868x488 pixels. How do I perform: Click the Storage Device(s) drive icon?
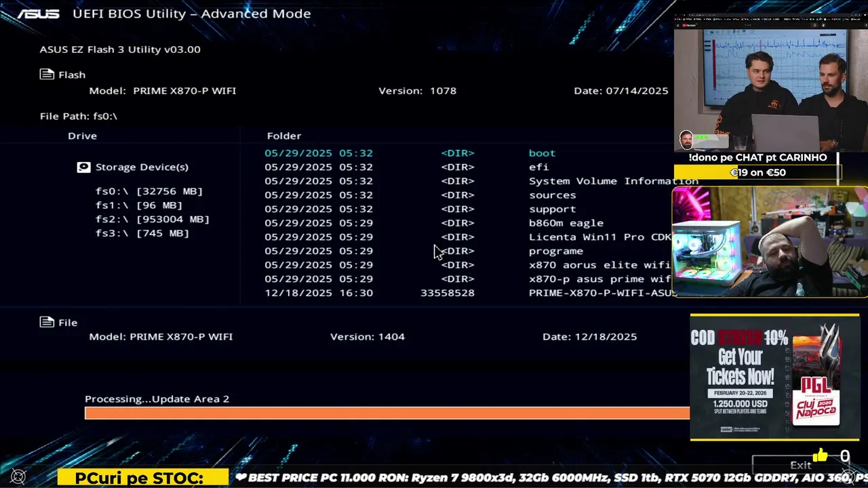tap(83, 167)
